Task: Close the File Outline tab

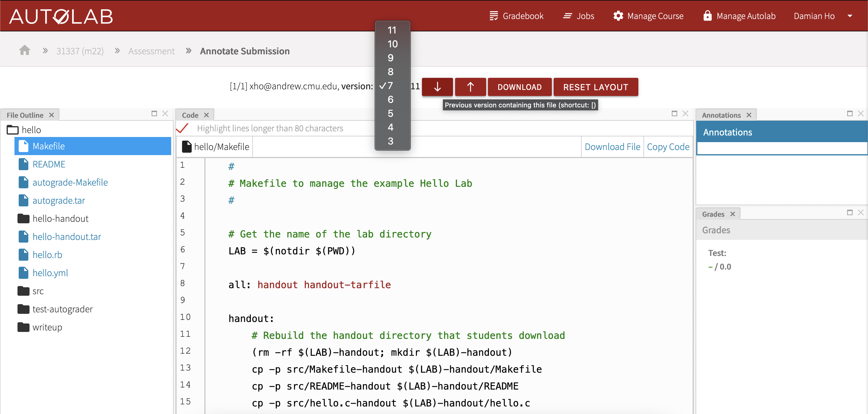Action: coord(52,115)
